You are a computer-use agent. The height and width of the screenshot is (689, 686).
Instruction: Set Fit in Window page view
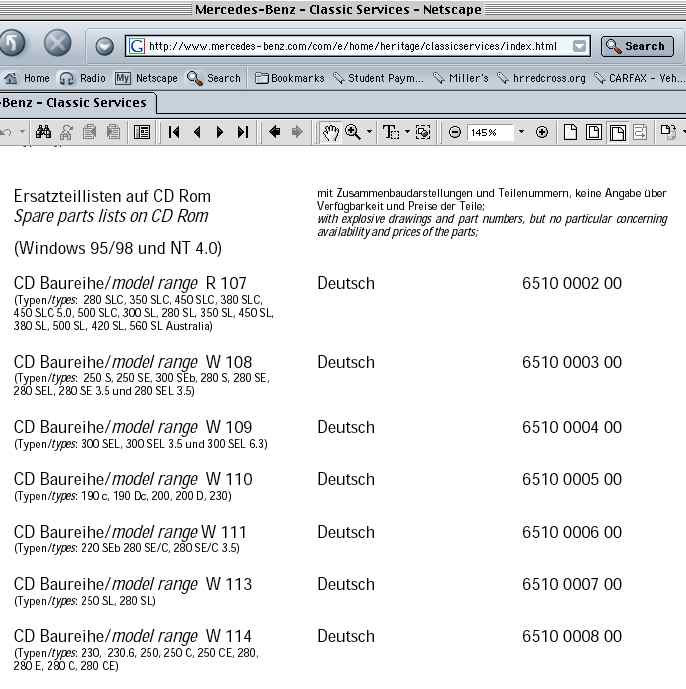coord(594,132)
